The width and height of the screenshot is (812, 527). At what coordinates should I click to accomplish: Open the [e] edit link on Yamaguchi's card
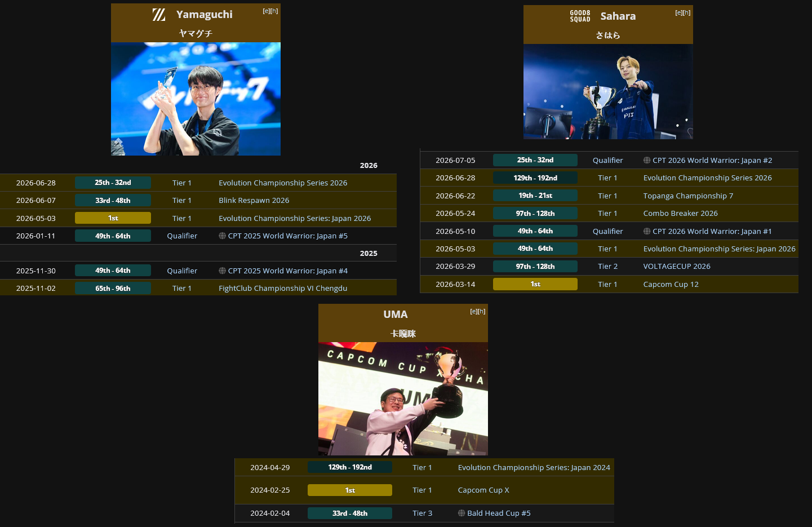point(267,11)
